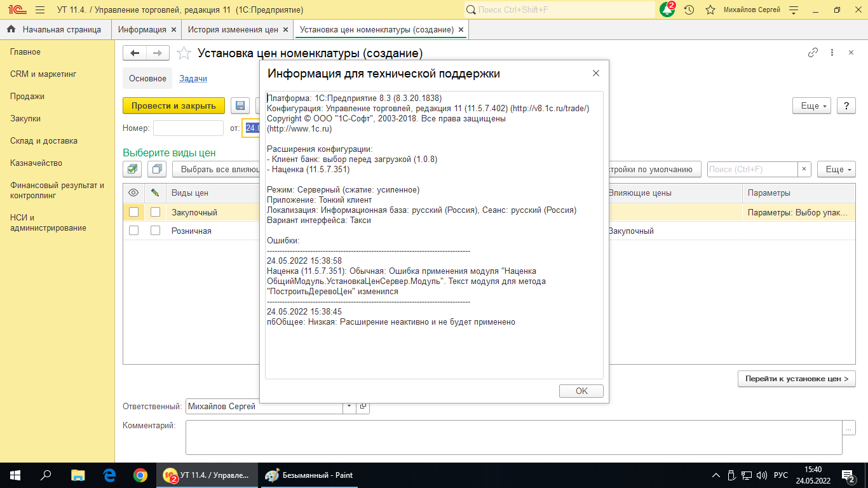Open the help question mark button
This screenshot has height=488, width=868.
[x=846, y=105]
